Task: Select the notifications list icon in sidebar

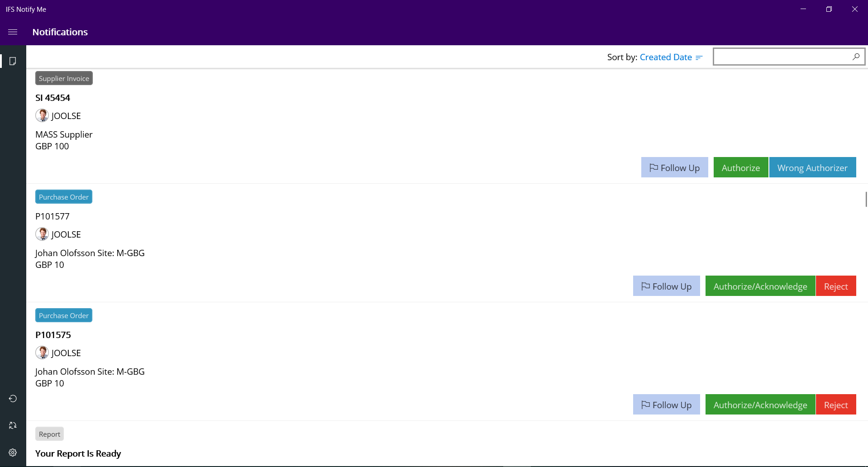Action: (x=13, y=61)
